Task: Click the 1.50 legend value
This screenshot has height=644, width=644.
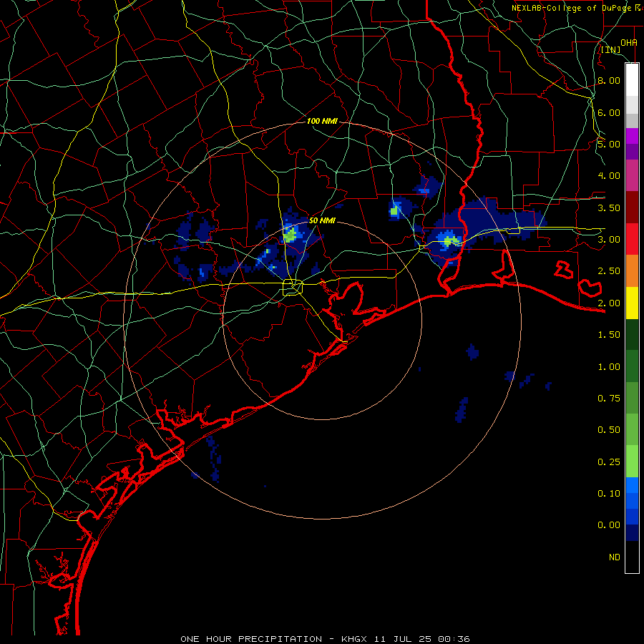Action: [x=609, y=335]
